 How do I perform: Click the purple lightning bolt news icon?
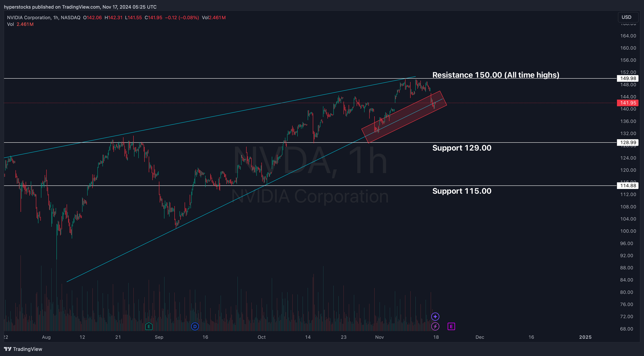tap(435, 326)
